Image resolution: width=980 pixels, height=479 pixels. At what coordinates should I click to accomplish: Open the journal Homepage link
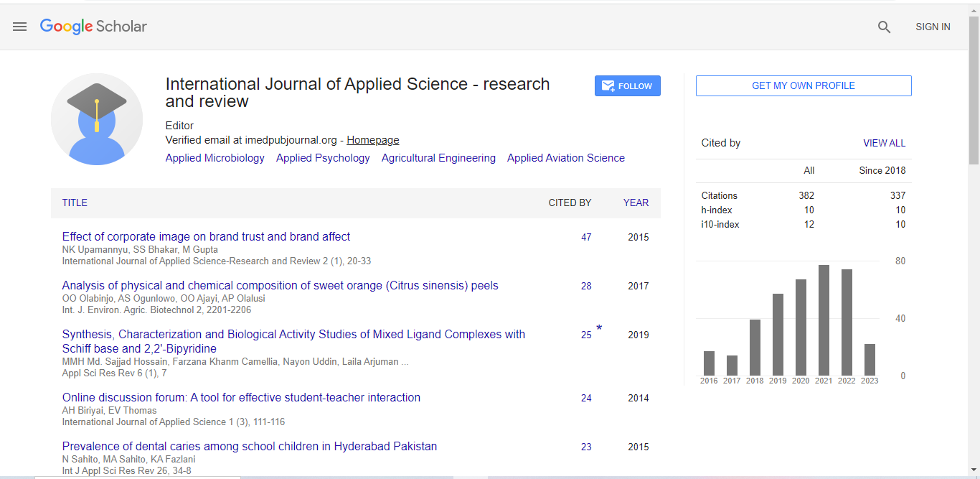click(372, 140)
